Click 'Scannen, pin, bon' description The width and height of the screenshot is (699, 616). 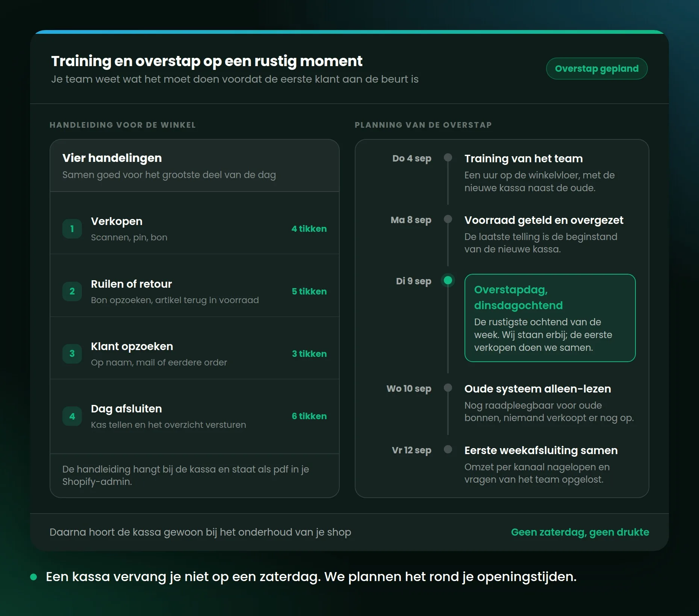coord(129,237)
